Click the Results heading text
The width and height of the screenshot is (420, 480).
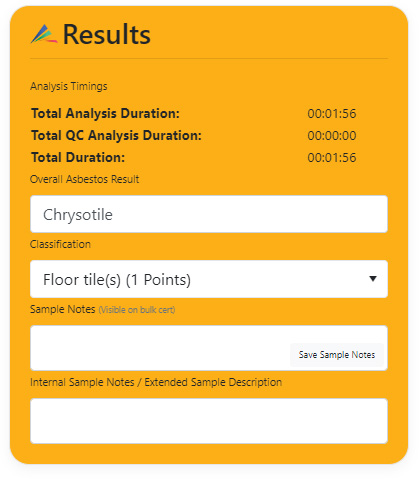pyautogui.click(x=107, y=34)
